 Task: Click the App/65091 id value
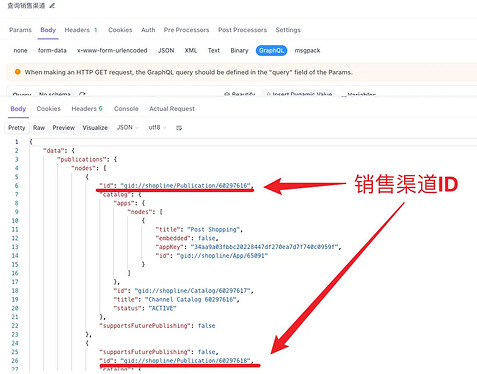[x=222, y=256]
